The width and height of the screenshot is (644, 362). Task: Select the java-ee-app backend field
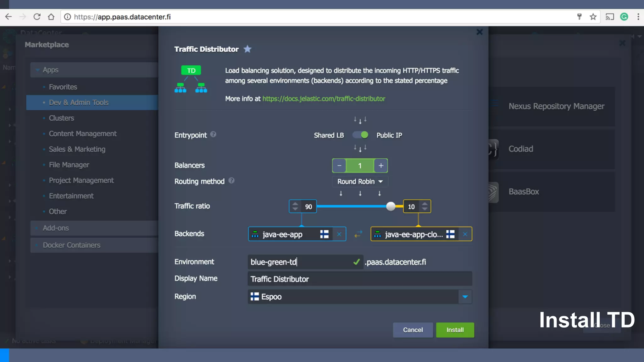point(297,234)
